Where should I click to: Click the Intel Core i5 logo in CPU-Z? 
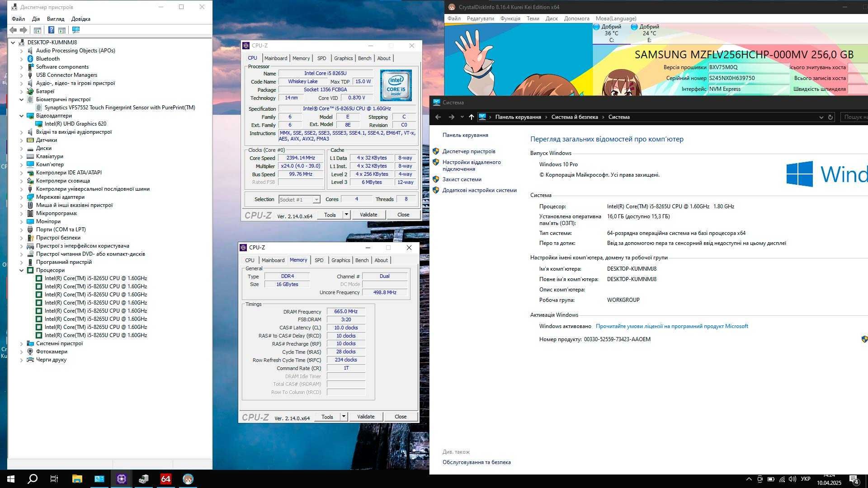click(396, 85)
